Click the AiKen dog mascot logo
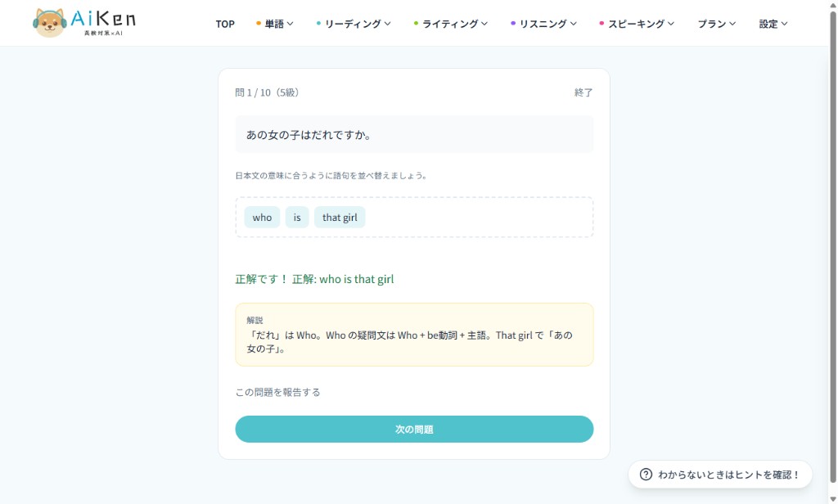838x504 pixels. coord(50,23)
